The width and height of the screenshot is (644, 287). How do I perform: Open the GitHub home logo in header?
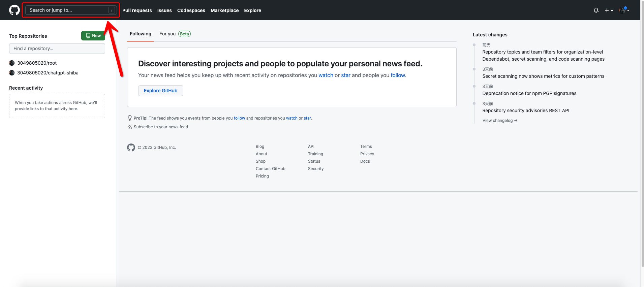click(14, 10)
